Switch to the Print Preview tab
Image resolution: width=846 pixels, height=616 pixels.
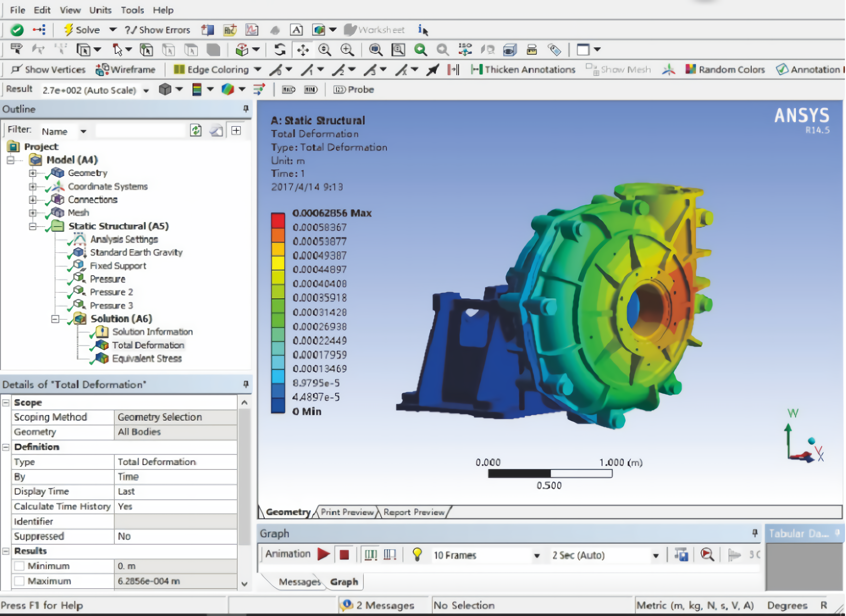coord(346,512)
